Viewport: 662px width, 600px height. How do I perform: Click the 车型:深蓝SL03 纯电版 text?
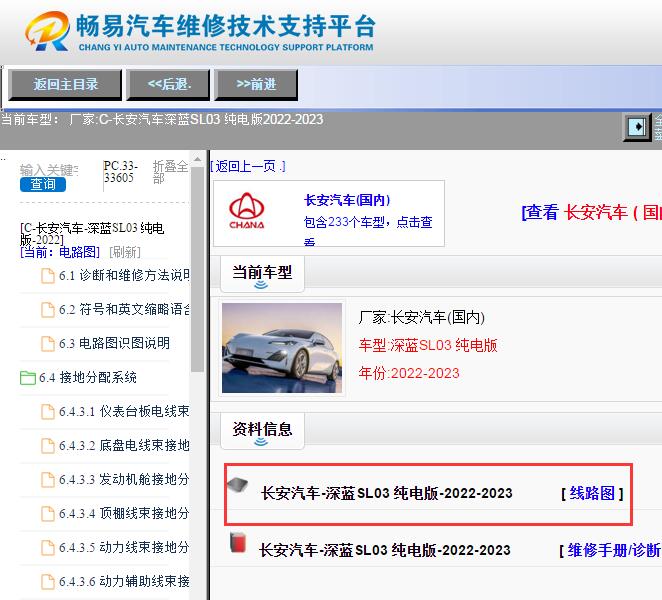[x=428, y=345]
